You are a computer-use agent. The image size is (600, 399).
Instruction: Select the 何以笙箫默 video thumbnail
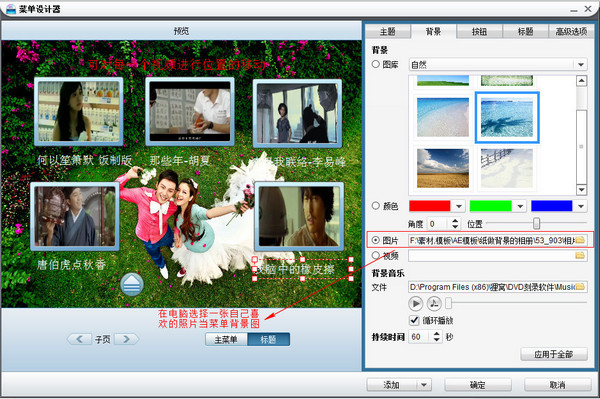(x=79, y=111)
